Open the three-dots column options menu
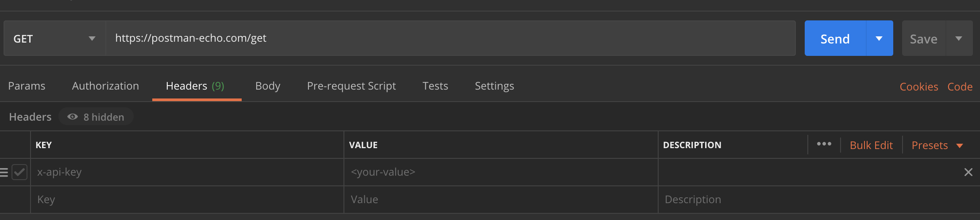This screenshot has width=980, height=220. (x=824, y=144)
